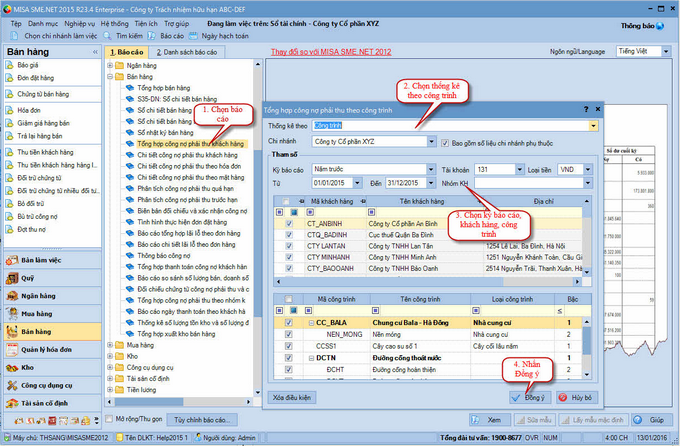Viewport: 680px width, 446px height.
Task: Open Đơn đặt hàng sidebar item
Action: [x=36, y=78]
